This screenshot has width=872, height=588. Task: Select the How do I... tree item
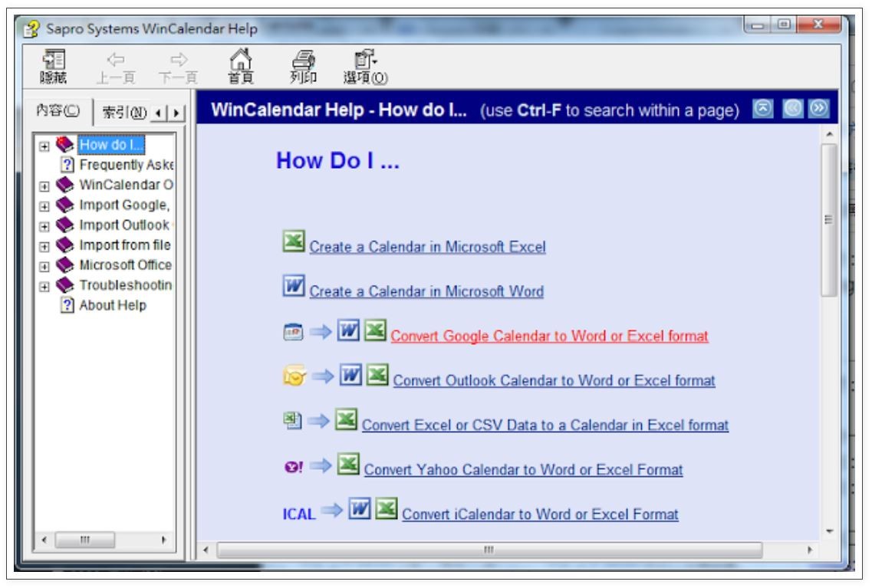pos(111,145)
